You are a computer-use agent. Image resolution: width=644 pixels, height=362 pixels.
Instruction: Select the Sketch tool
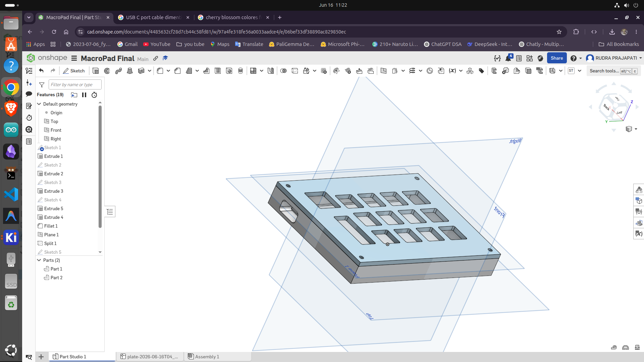click(x=74, y=71)
